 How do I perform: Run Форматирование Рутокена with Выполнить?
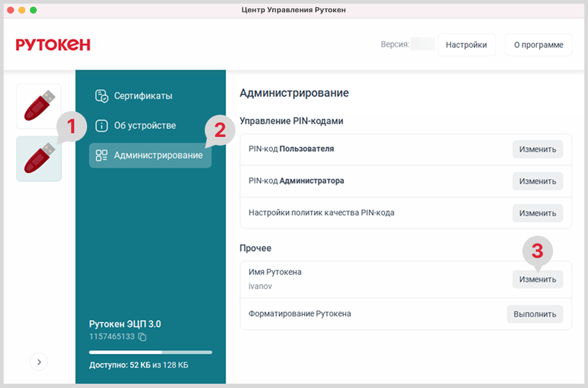click(534, 314)
